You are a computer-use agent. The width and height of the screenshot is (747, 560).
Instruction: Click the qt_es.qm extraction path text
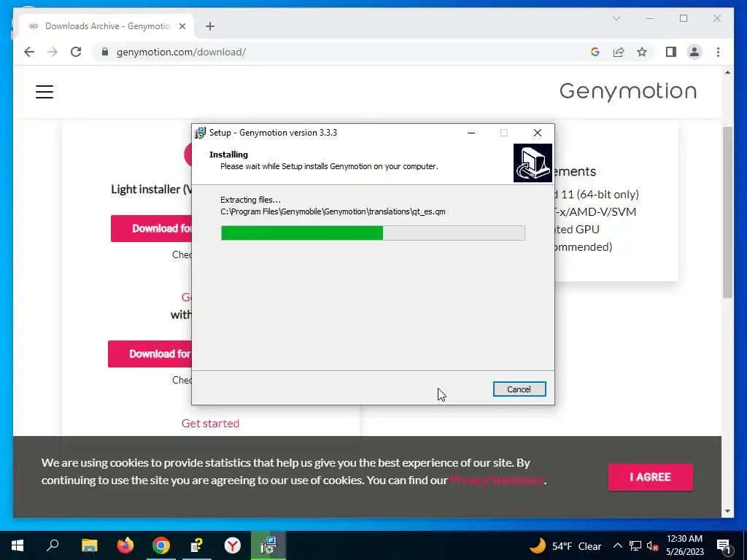(333, 211)
